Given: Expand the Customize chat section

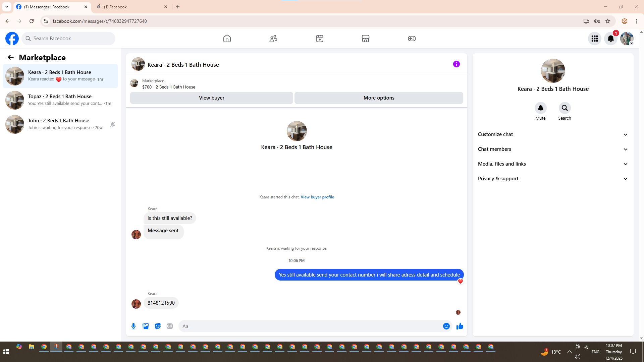Looking at the screenshot, I should (552, 134).
